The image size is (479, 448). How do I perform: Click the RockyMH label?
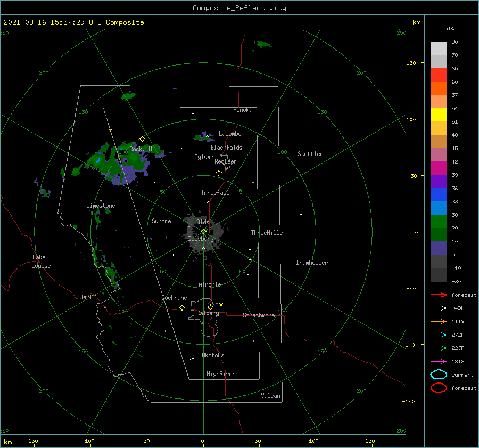click(141, 149)
